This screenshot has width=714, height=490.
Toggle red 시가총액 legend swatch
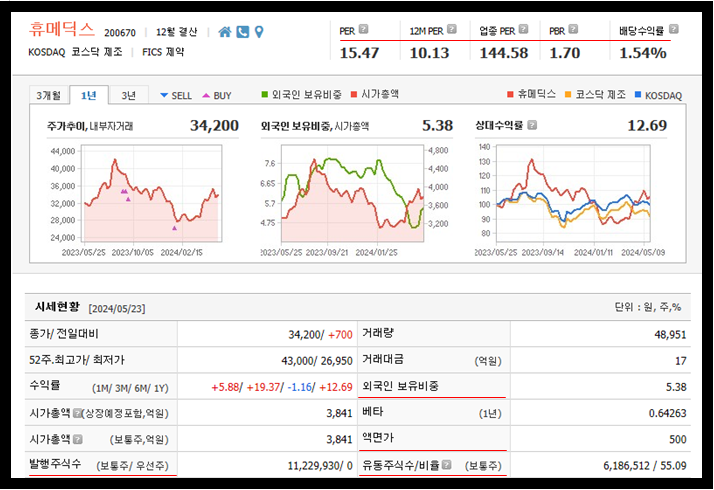tap(354, 94)
